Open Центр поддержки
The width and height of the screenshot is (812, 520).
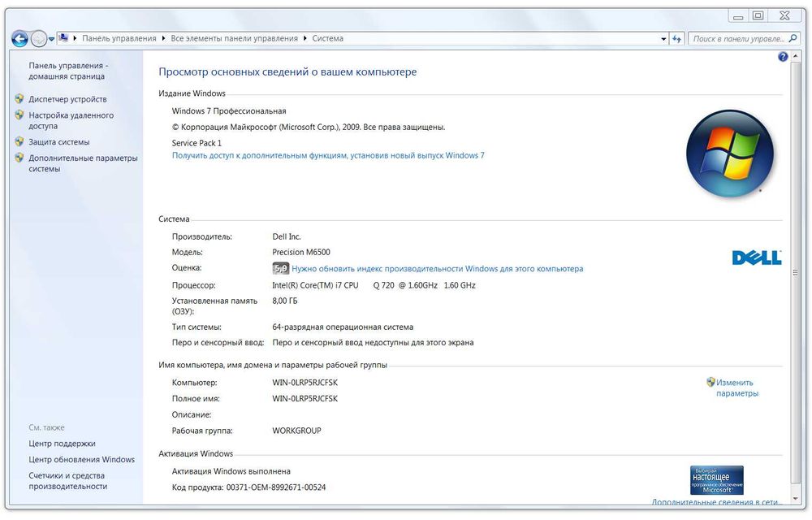63,444
